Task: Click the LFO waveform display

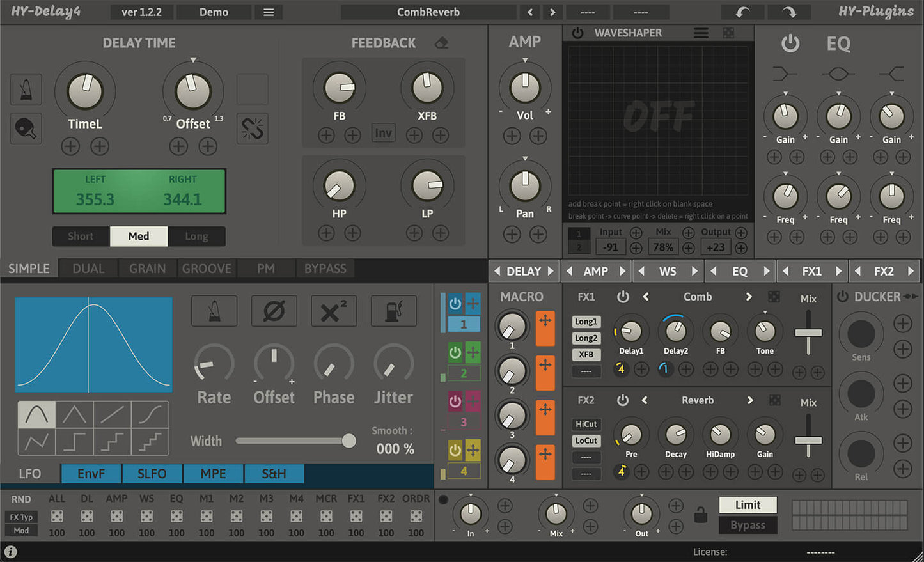Action: click(x=94, y=345)
